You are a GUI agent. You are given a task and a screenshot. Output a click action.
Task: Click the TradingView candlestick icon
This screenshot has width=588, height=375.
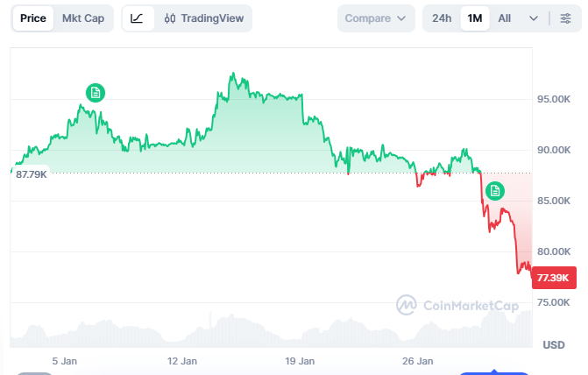[170, 18]
